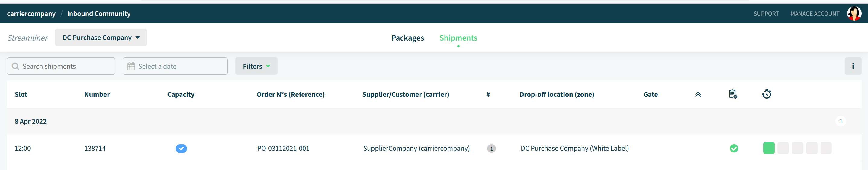This screenshot has width=868, height=170.
Task: Click the clipboard check column icon
Action: click(x=732, y=94)
